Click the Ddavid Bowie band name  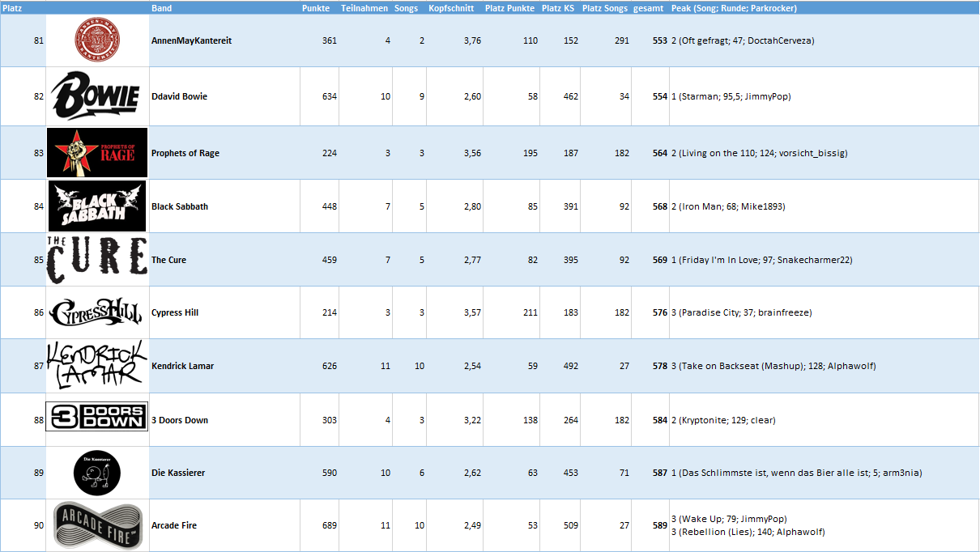tap(179, 96)
